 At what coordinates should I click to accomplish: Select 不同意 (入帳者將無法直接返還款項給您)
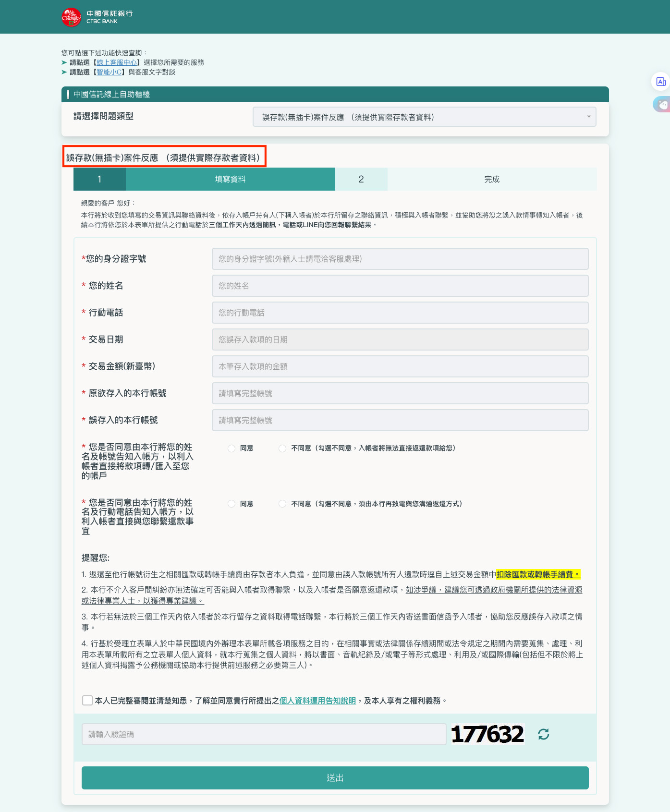pyautogui.click(x=282, y=448)
